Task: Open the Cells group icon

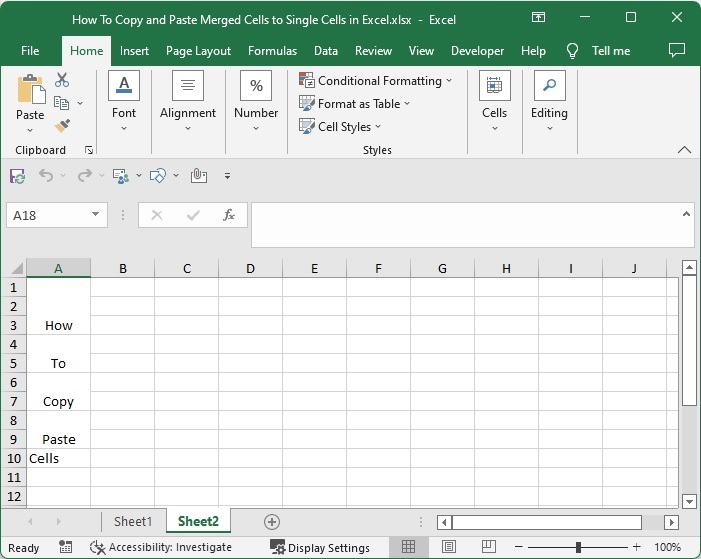Action: pos(494,87)
